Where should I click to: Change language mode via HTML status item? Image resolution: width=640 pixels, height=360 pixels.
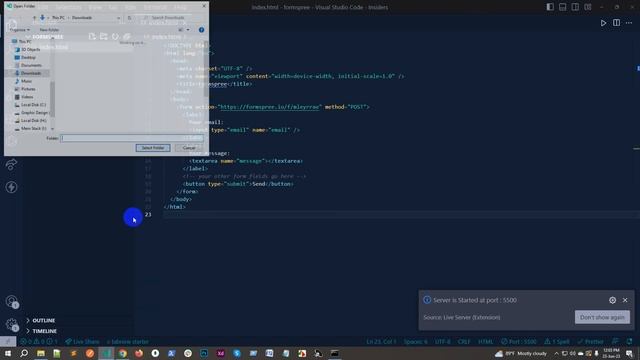[485, 342]
